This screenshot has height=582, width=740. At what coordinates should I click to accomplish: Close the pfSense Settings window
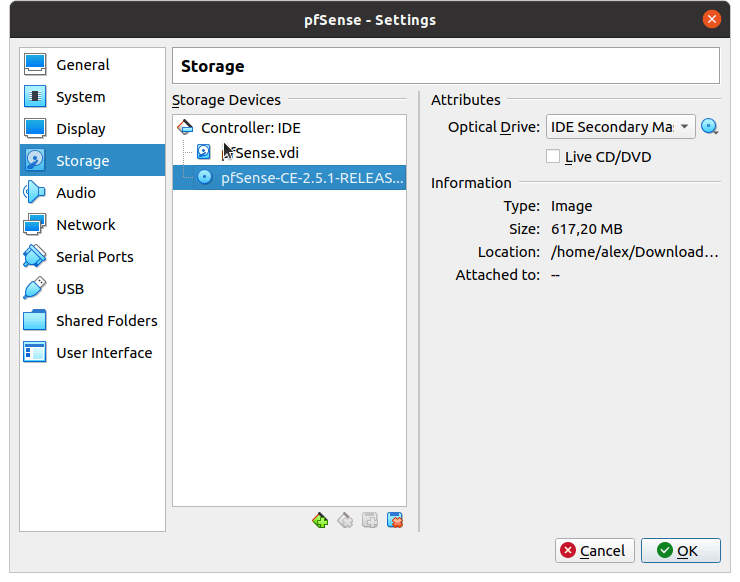click(x=711, y=19)
